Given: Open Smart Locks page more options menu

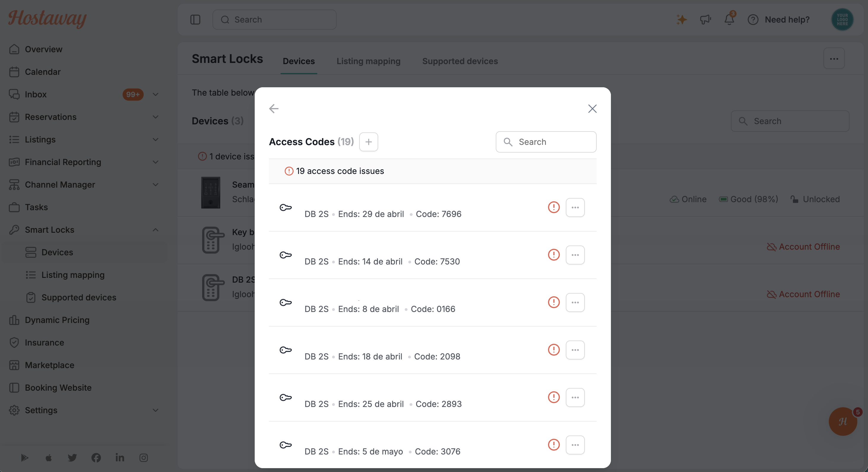Looking at the screenshot, I should click(834, 58).
